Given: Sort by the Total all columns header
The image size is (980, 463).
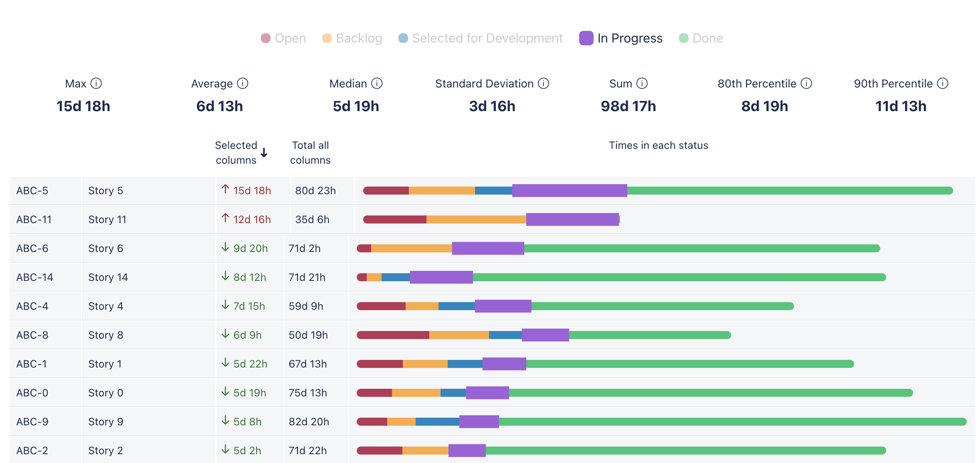Looking at the screenshot, I should [x=310, y=152].
